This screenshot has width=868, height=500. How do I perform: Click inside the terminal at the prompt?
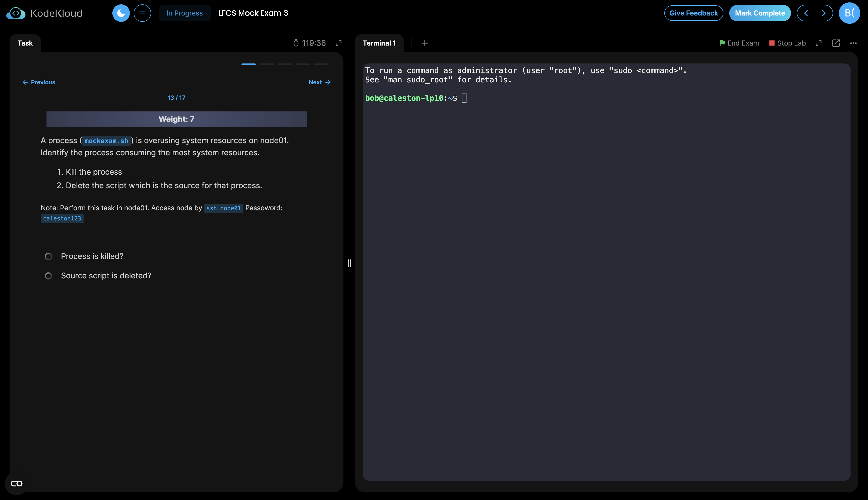pyautogui.click(x=464, y=98)
